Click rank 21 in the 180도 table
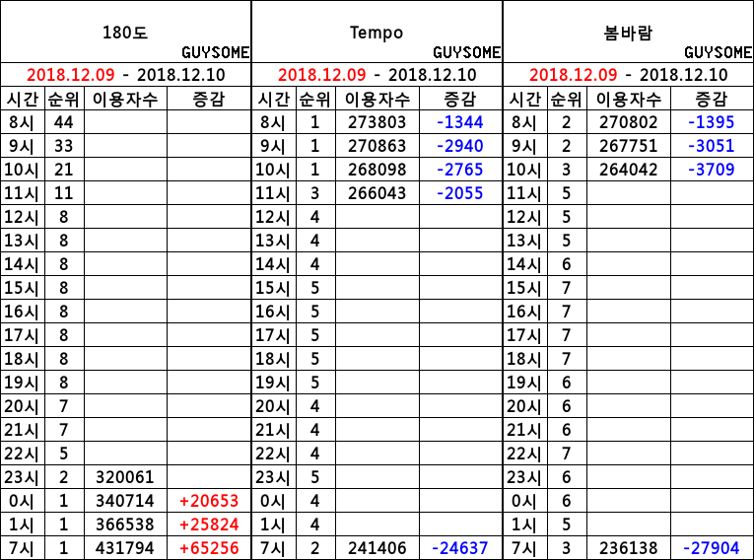This screenshot has height=560, width=754. (63, 170)
